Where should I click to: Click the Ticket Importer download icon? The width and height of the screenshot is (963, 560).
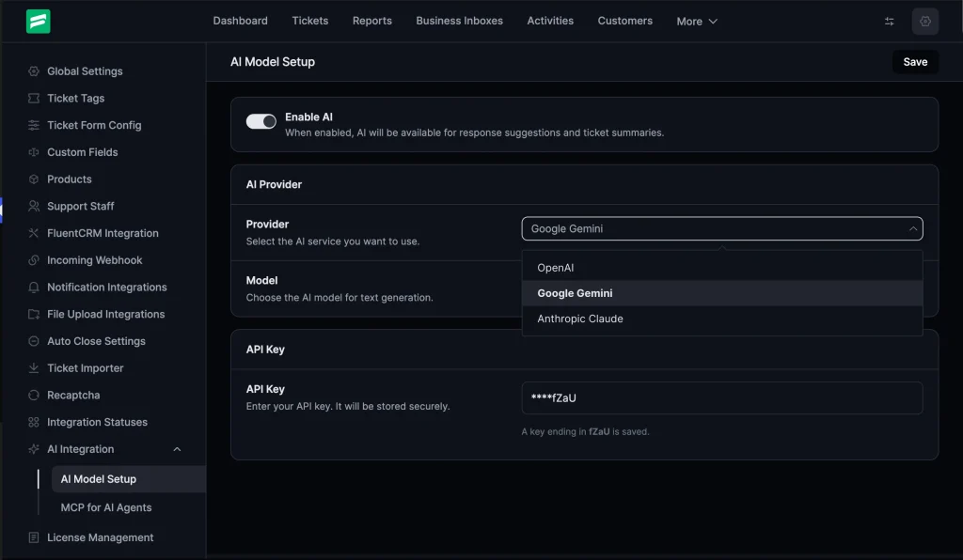34,368
